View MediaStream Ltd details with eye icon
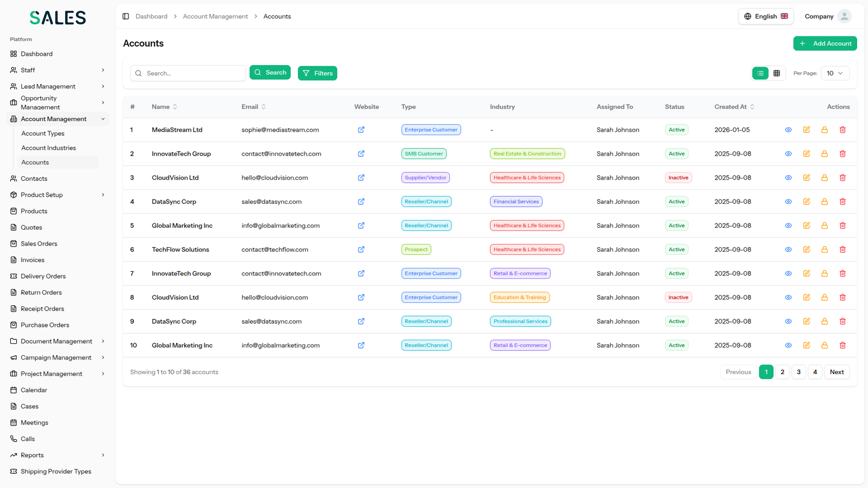The height and width of the screenshot is (488, 868). tap(788, 130)
